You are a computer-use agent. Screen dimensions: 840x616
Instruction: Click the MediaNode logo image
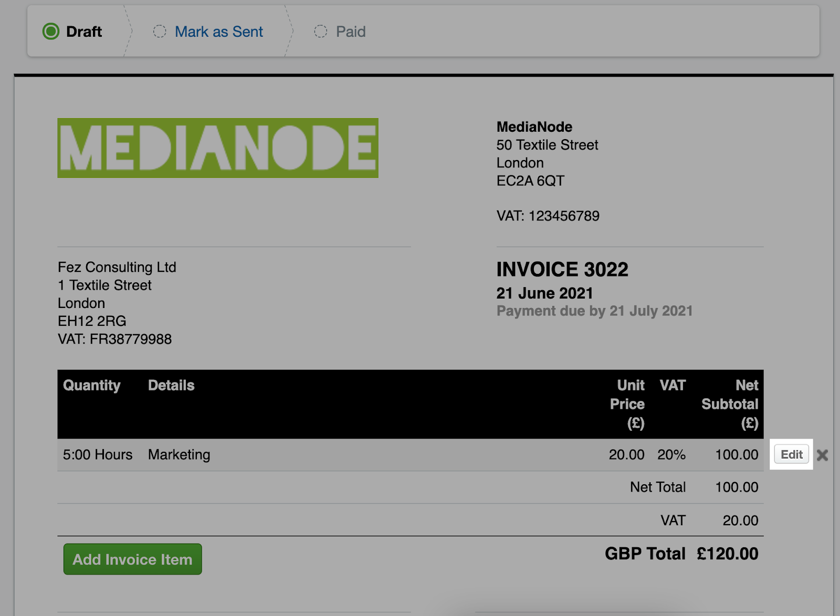218,148
